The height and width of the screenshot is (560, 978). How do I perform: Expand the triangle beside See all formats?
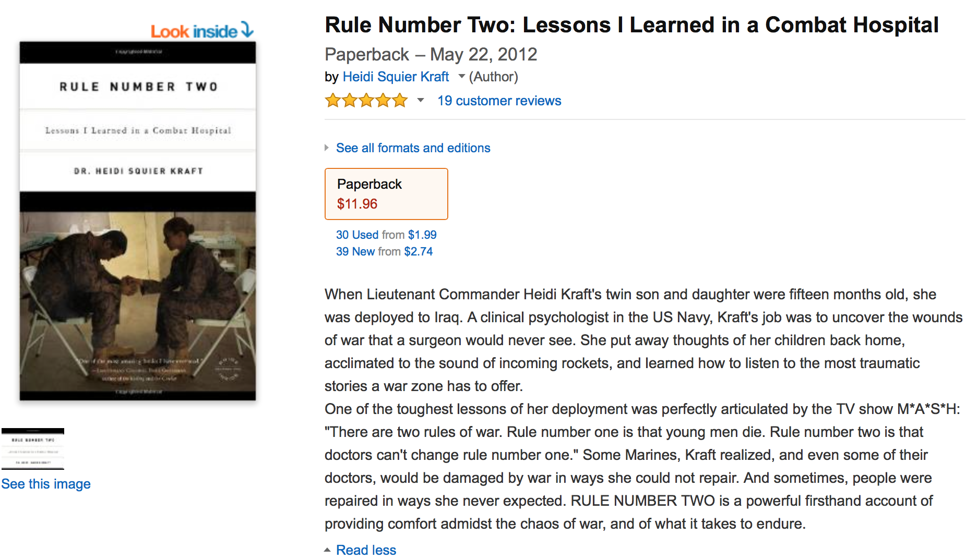[x=327, y=148]
